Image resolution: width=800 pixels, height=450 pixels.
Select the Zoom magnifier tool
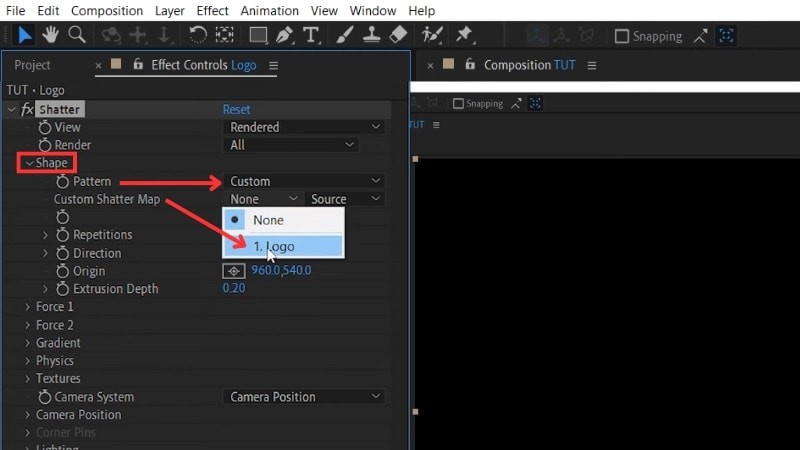tap(76, 35)
